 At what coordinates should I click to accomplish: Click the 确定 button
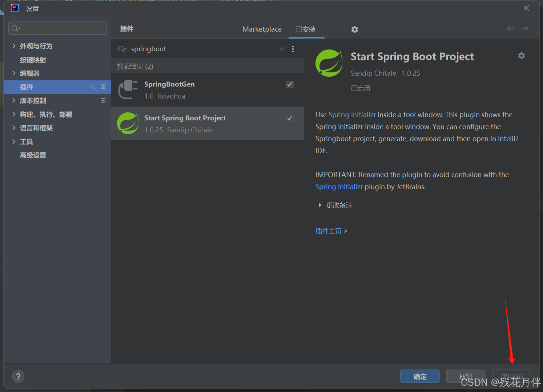[x=420, y=376]
